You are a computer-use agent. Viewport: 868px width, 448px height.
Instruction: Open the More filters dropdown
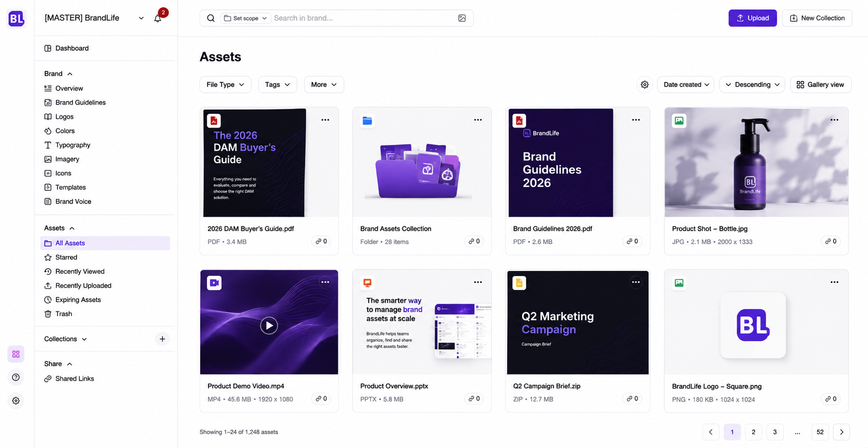(324, 85)
